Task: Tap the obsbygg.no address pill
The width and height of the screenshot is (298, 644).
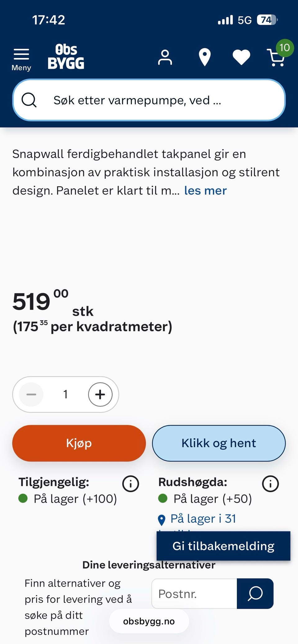Action: pos(149,621)
